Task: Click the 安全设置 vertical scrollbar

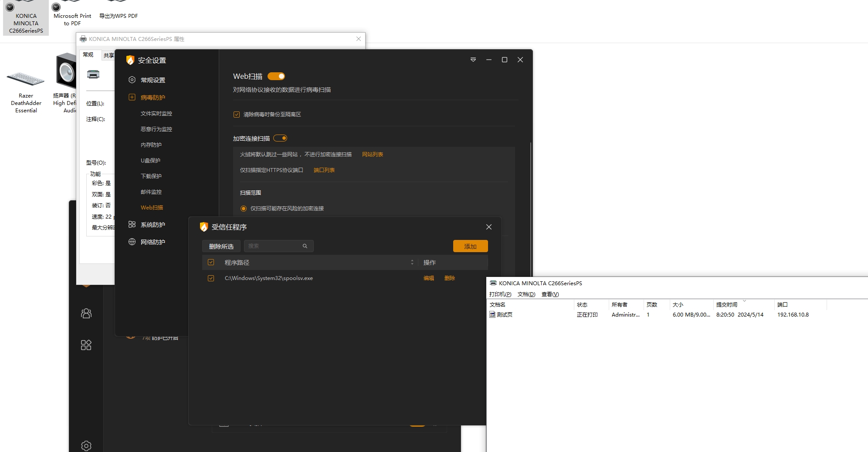Action: pos(530,209)
